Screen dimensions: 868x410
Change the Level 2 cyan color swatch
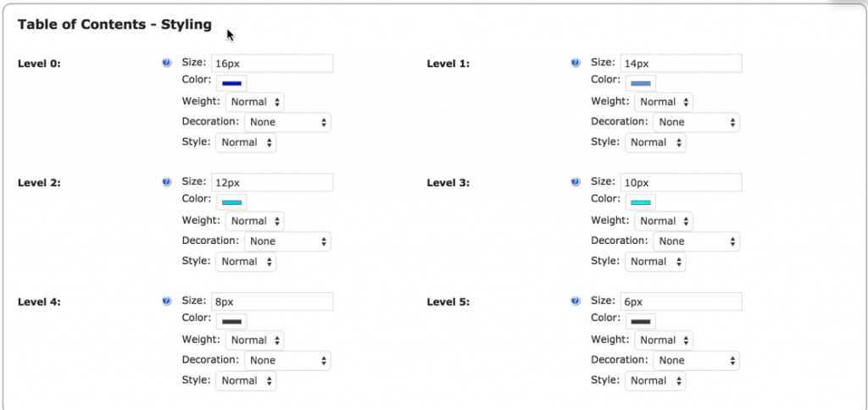(x=231, y=202)
